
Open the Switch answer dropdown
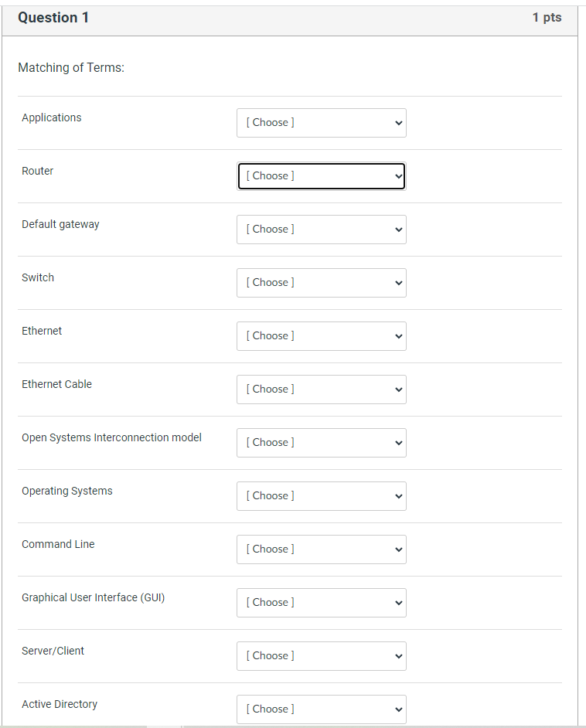point(321,282)
